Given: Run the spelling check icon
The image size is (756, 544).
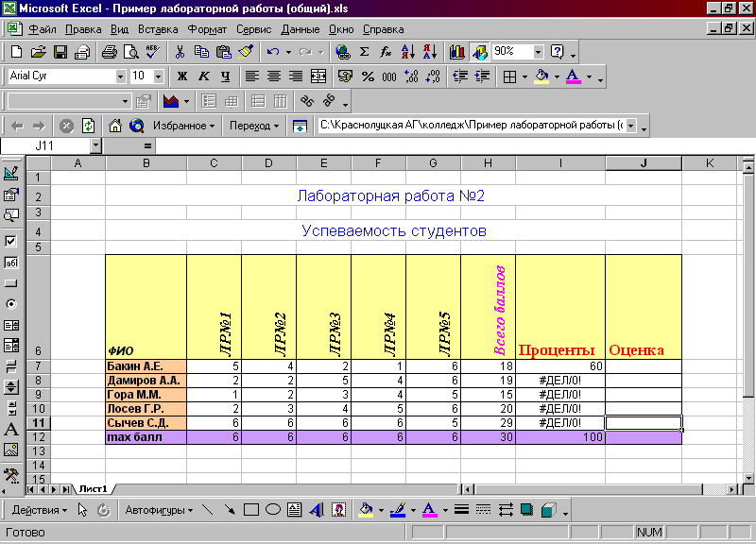Looking at the screenshot, I should pyautogui.click(x=153, y=52).
